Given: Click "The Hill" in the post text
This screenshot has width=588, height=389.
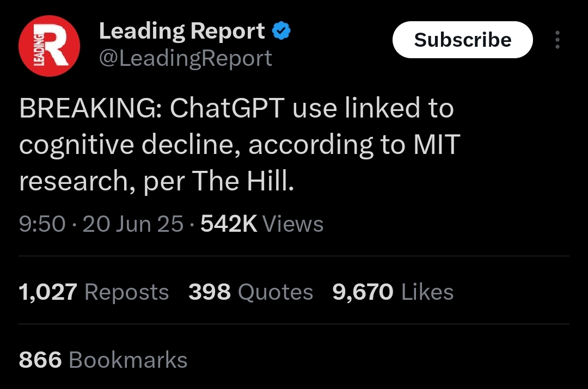Looking at the screenshot, I should [243, 181].
